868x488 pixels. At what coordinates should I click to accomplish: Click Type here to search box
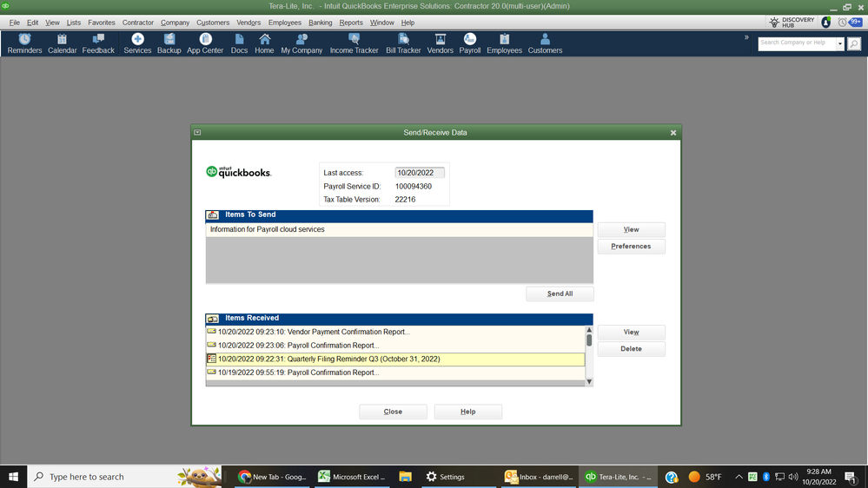click(124, 477)
